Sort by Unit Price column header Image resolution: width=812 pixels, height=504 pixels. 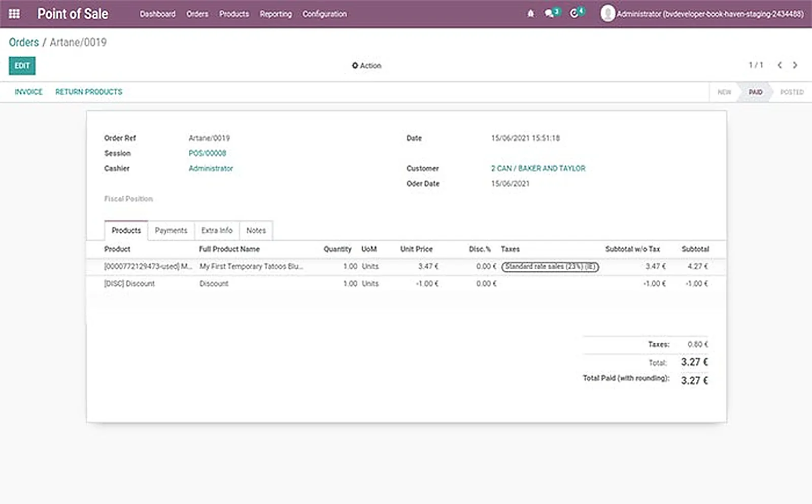416,249
